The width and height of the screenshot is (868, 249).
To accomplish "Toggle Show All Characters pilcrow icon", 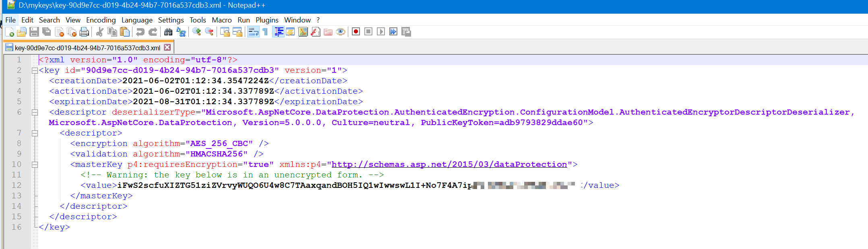I will (x=265, y=32).
